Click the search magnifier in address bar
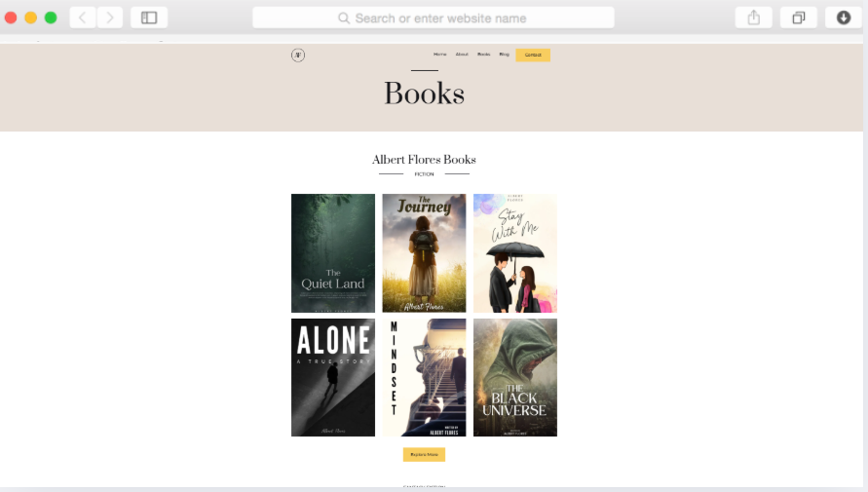Viewport: 868px width, 492px height. pos(344,19)
